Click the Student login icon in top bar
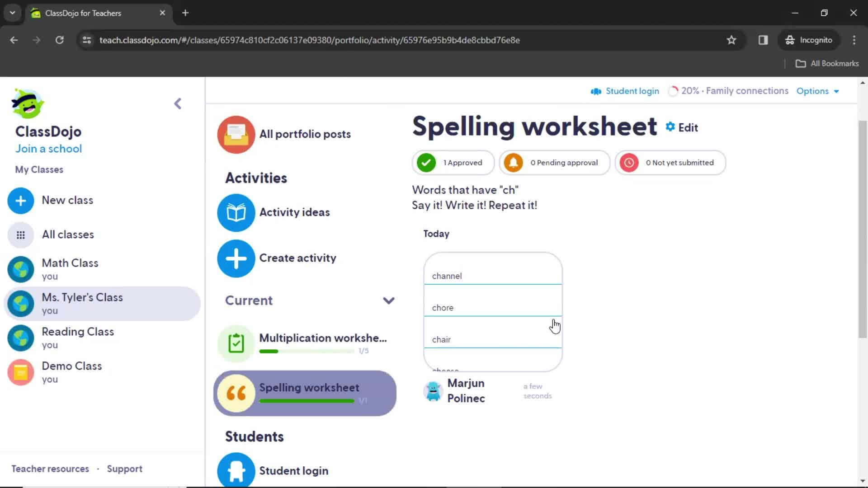Screen dimensions: 868x488 596,91
